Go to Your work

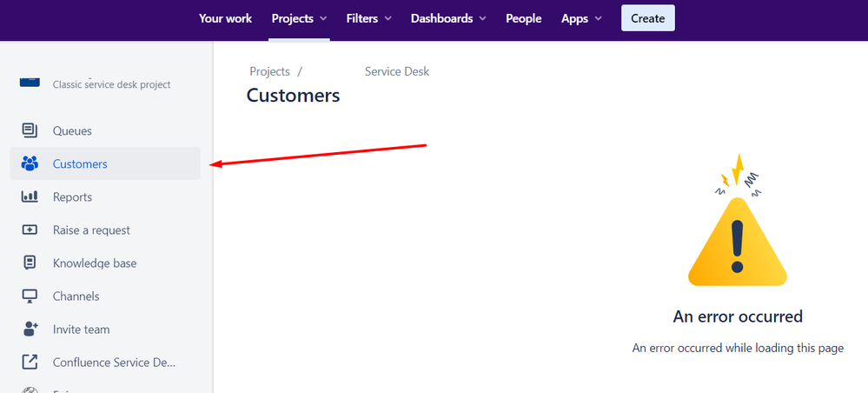point(225,18)
